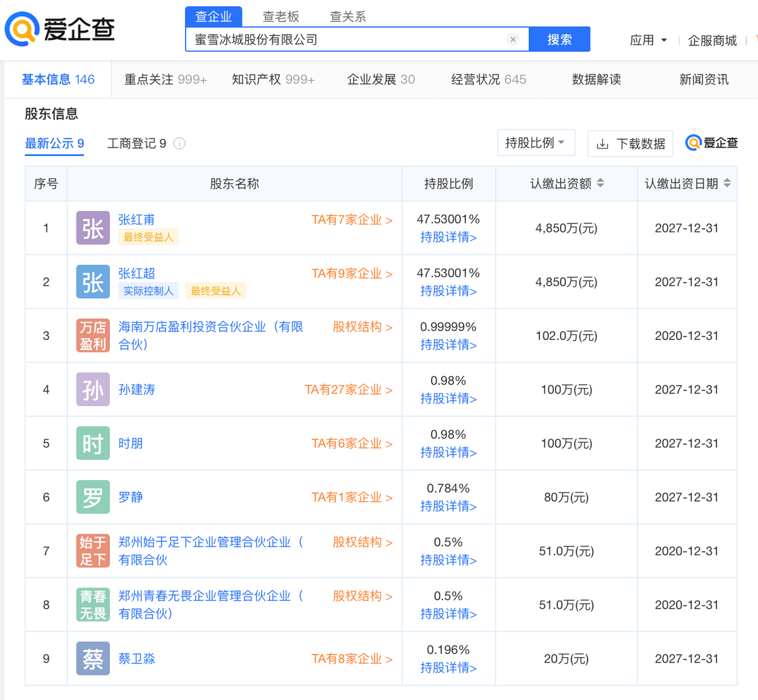This screenshot has height=700, width=758.
Task: Click the 实际控制人 tag under 张红超
Action: [148, 291]
